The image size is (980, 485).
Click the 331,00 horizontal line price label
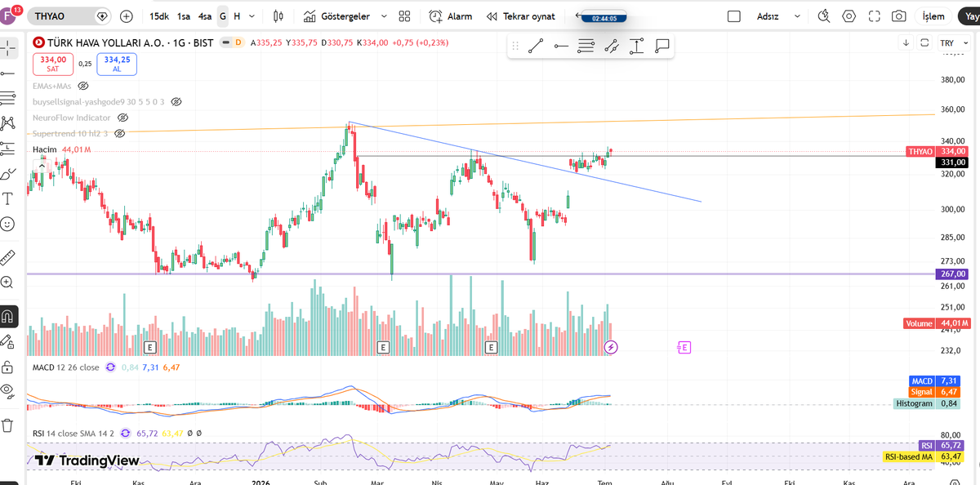point(952,162)
